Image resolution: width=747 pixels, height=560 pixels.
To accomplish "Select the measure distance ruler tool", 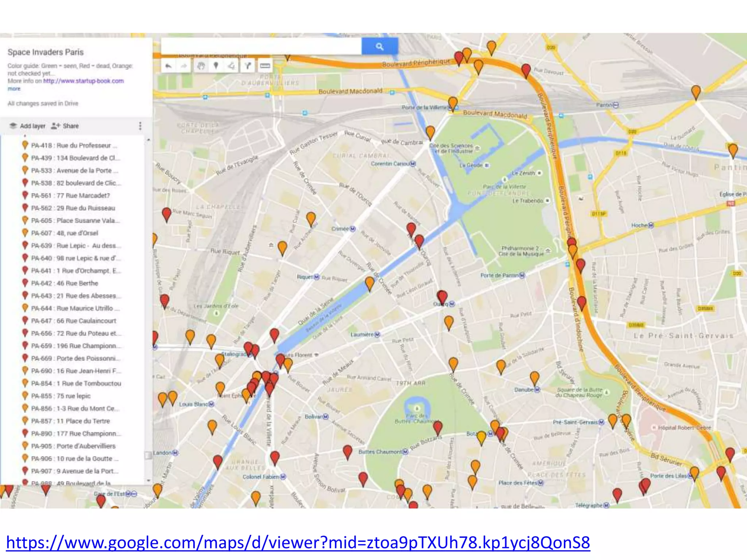I will tap(265, 66).
